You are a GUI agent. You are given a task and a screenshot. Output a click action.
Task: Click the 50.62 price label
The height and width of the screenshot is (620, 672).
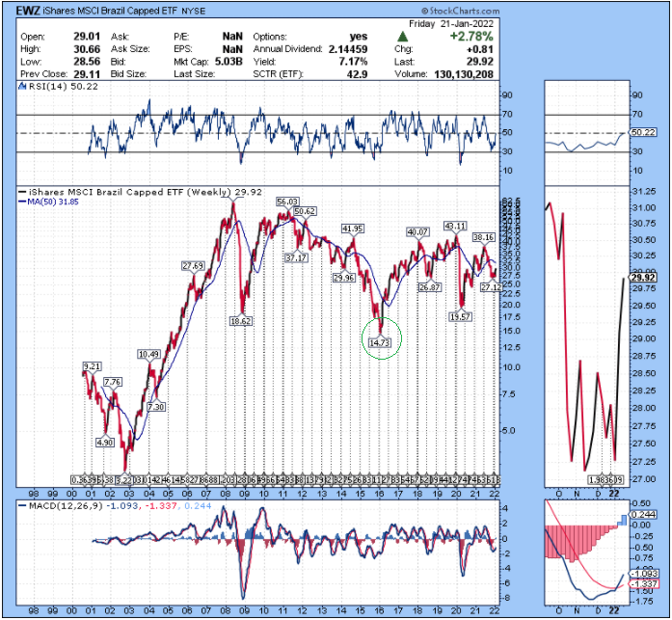tap(305, 211)
